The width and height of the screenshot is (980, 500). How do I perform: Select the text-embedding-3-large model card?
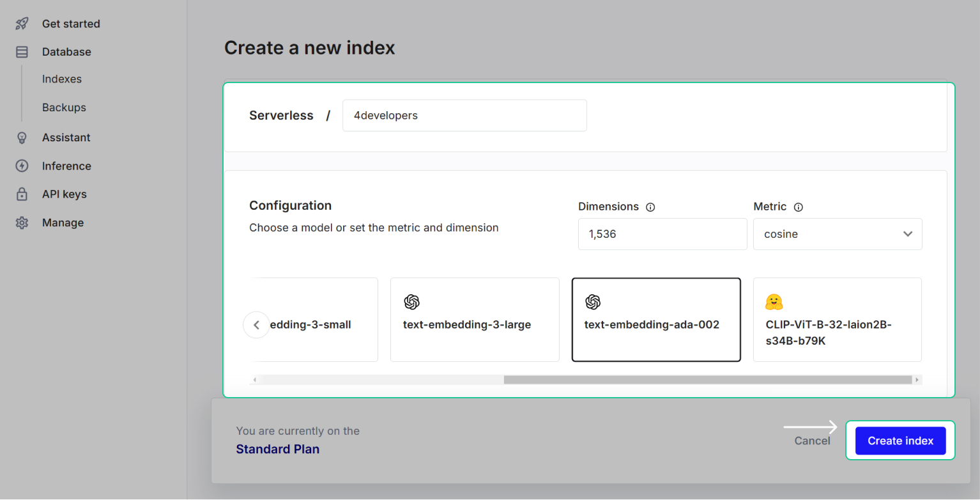475,320
